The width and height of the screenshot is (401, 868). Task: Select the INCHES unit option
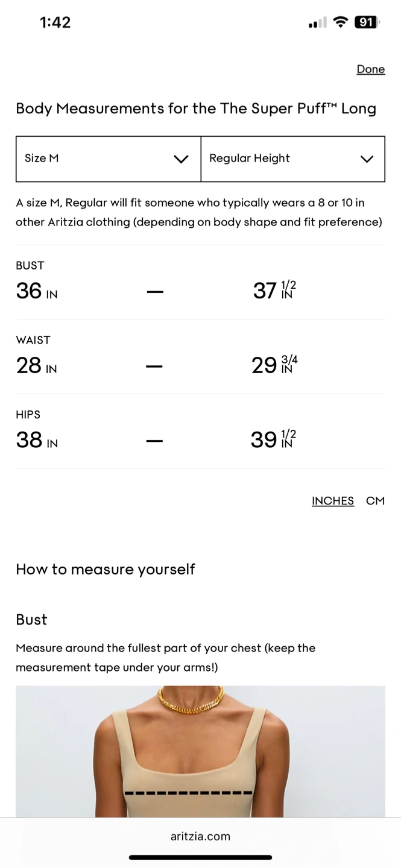[x=332, y=501]
